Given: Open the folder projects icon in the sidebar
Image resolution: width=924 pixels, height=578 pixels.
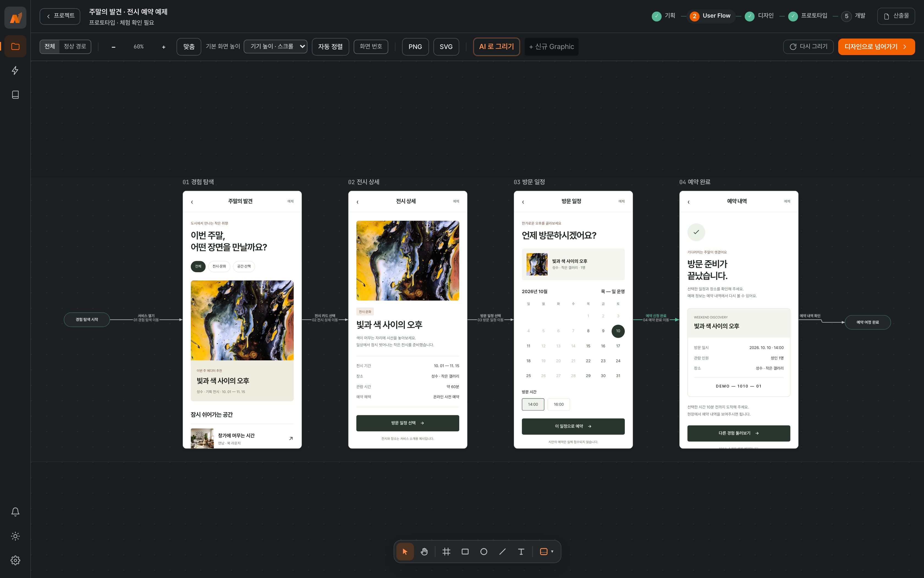Looking at the screenshot, I should coord(15,46).
